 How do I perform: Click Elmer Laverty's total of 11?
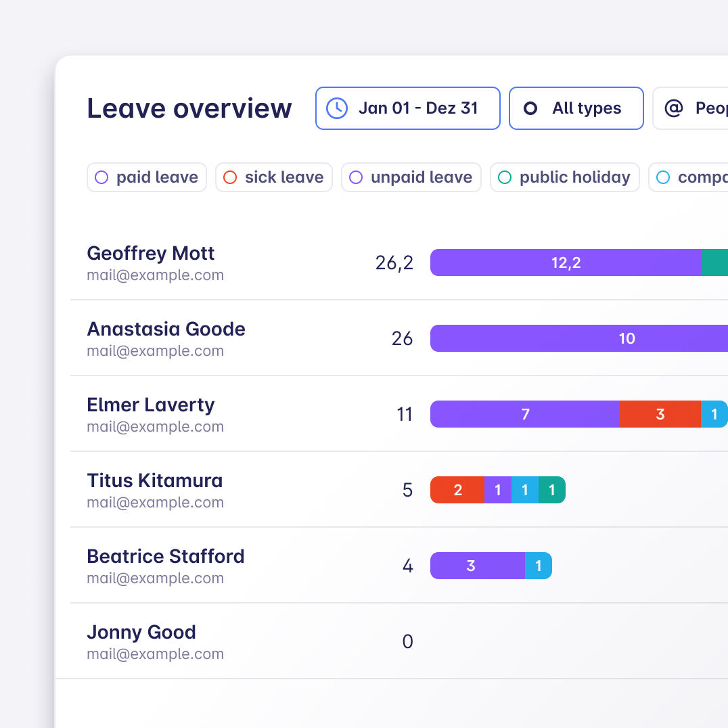(x=405, y=414)
